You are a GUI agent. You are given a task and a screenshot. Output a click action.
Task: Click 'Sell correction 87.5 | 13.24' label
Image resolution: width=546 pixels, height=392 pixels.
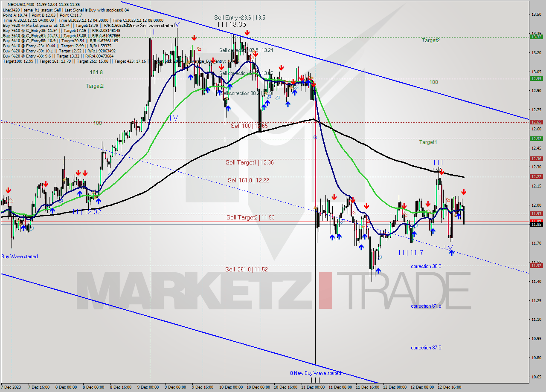(246, 50)
